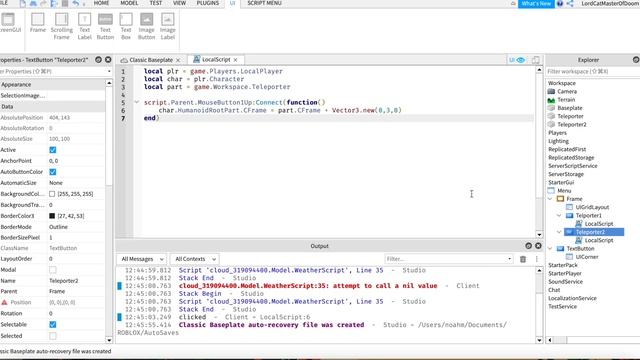This screenshot has width=640, height=360.
Task: Collapse the Teleporter1 node in Explorer
Action: 559,215
